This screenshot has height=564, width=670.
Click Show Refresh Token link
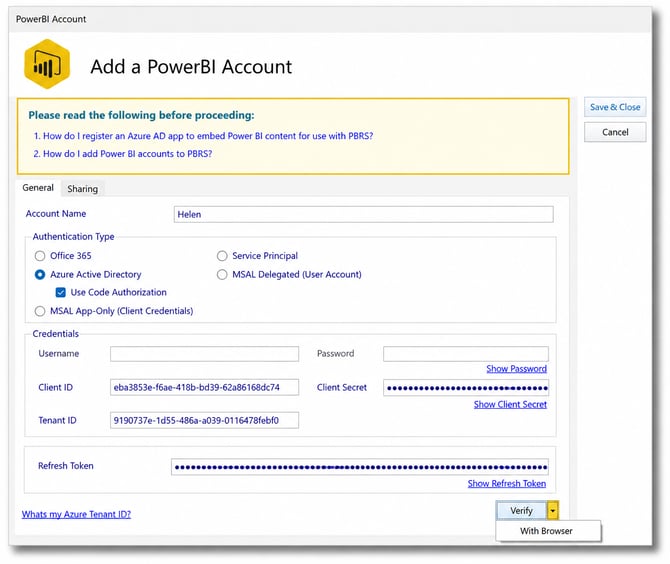click(507, 483)
